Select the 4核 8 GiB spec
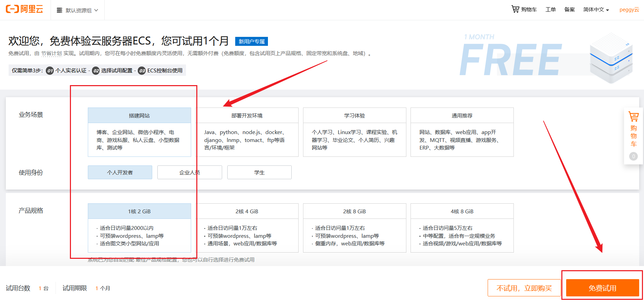644x305 pixels. coord(462,228)
